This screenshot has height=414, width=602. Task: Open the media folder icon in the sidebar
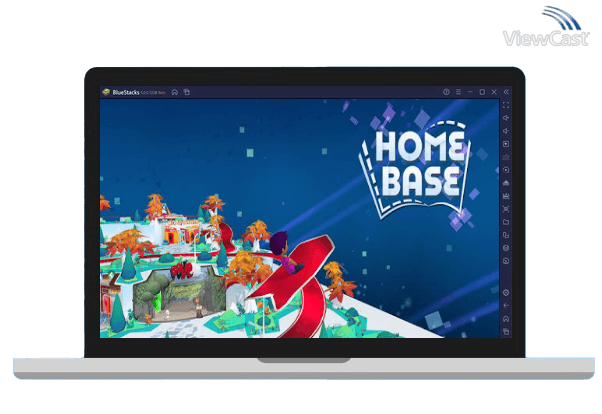pyautogui.click(x=506, y=222)
